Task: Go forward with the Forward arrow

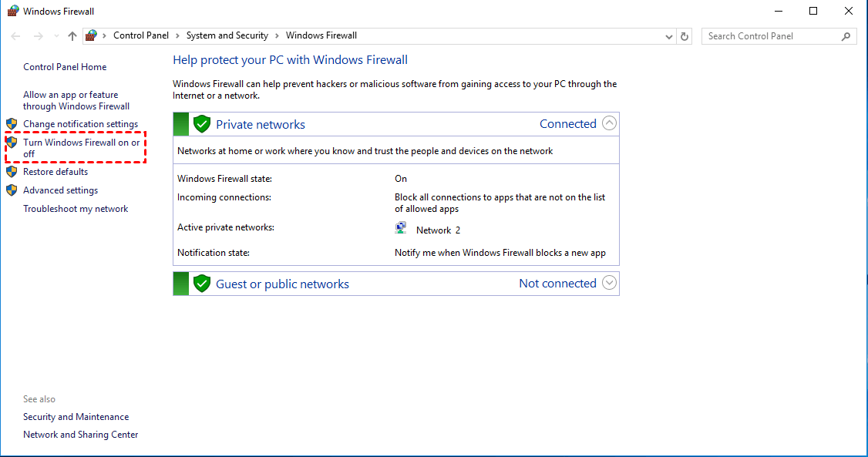Action: [39, 36]
